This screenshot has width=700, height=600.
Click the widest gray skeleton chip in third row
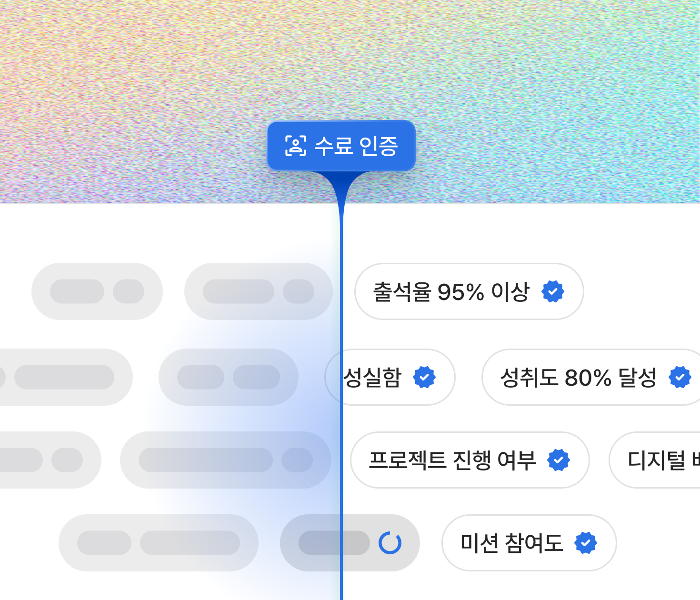tap(225, 460)
